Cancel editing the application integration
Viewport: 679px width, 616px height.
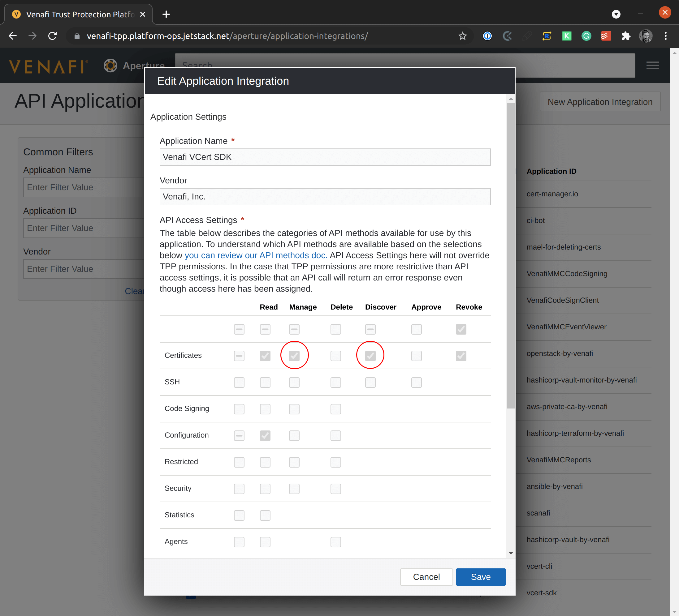[x=426, y=577]
